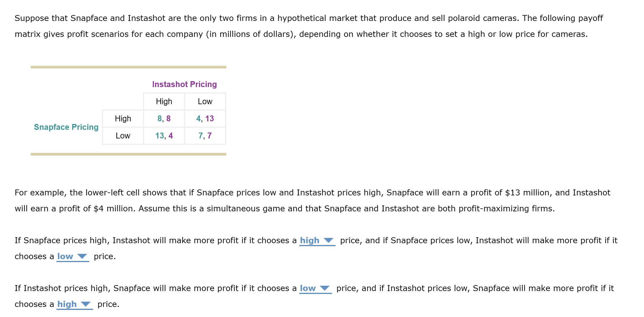Click the blue arrow next to 'high' answer
The width and height of the screenshot is (644, 317).
coord(329,241)
